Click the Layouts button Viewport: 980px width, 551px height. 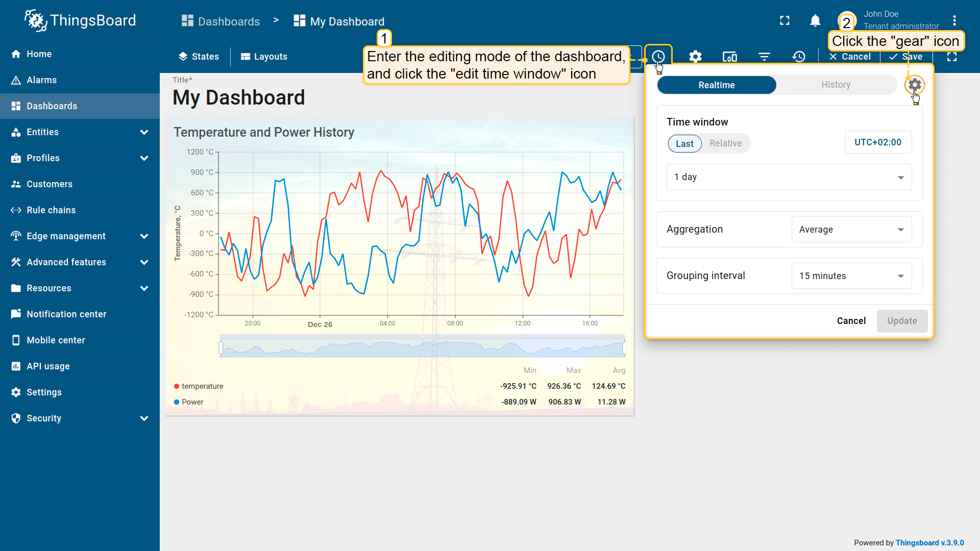264,57
